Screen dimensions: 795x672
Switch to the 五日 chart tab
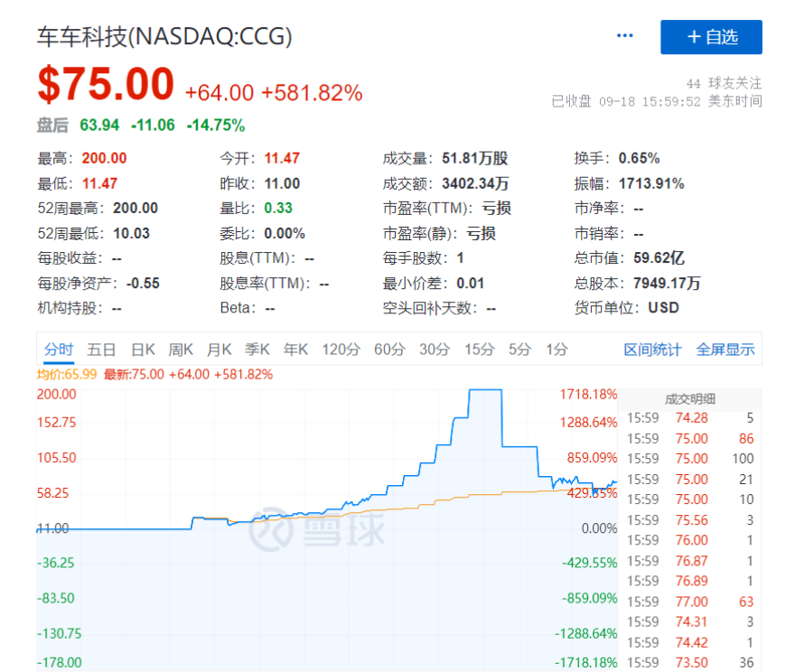tap(101, 350)
